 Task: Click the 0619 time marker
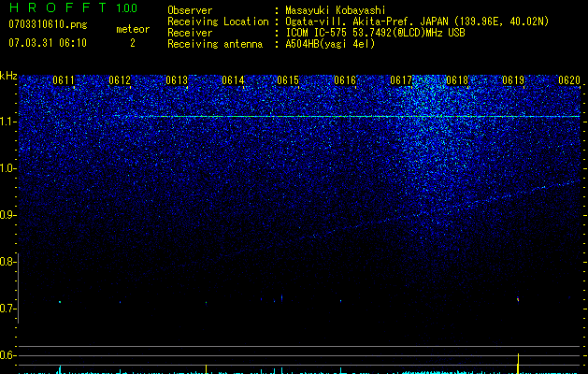[513, 80]
